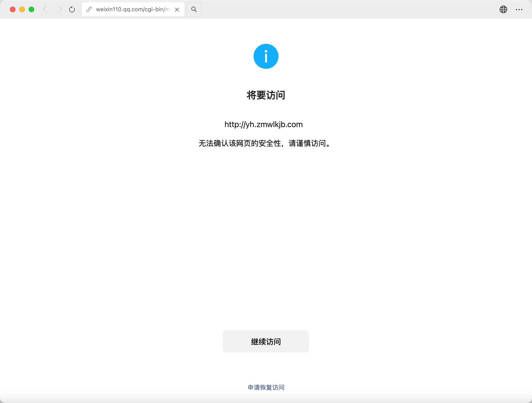Click the http://yh.zmwlkjb.com URL text

pyautogui.click(x=263, y=125)
